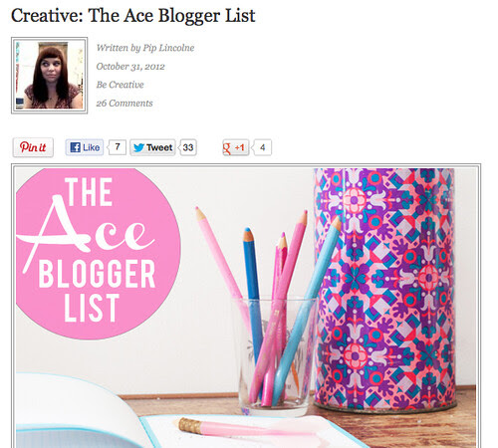
Task: Click the patterned purple canister in photo
Action: tap(385, 291)
